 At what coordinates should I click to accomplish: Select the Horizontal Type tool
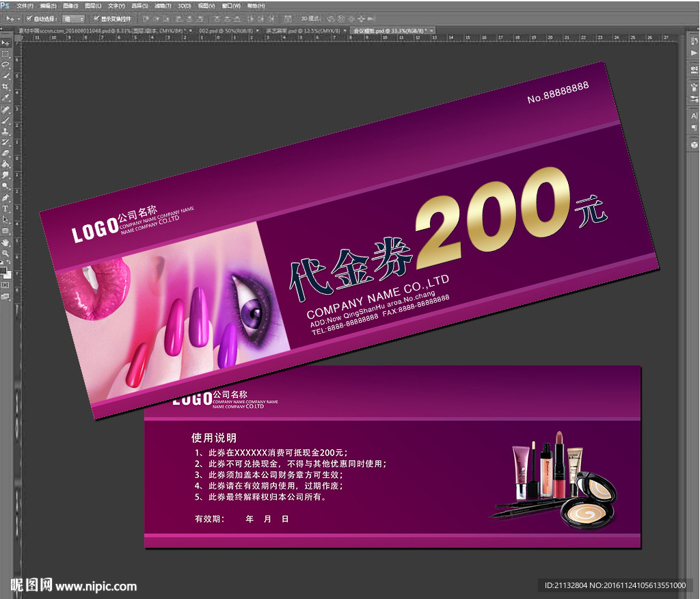point(5,208)
